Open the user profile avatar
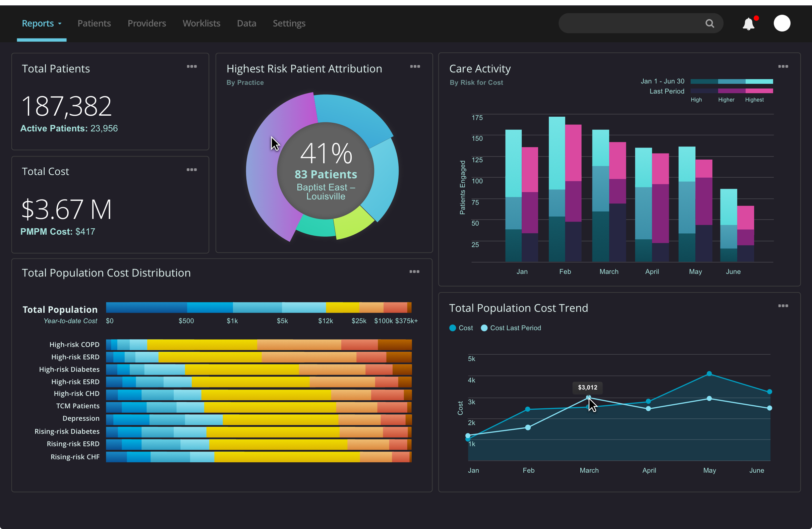812x529 pixels. point(782,23)
